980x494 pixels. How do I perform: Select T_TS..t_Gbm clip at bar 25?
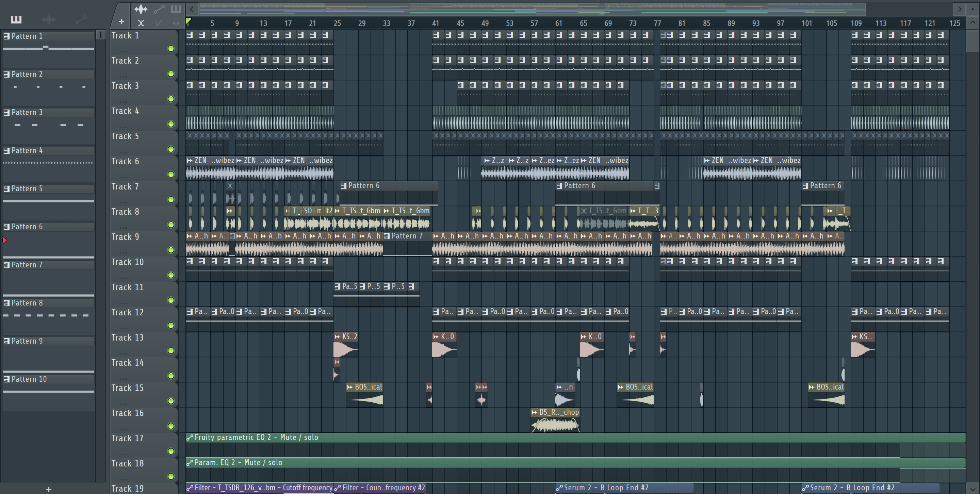point(358,219)
